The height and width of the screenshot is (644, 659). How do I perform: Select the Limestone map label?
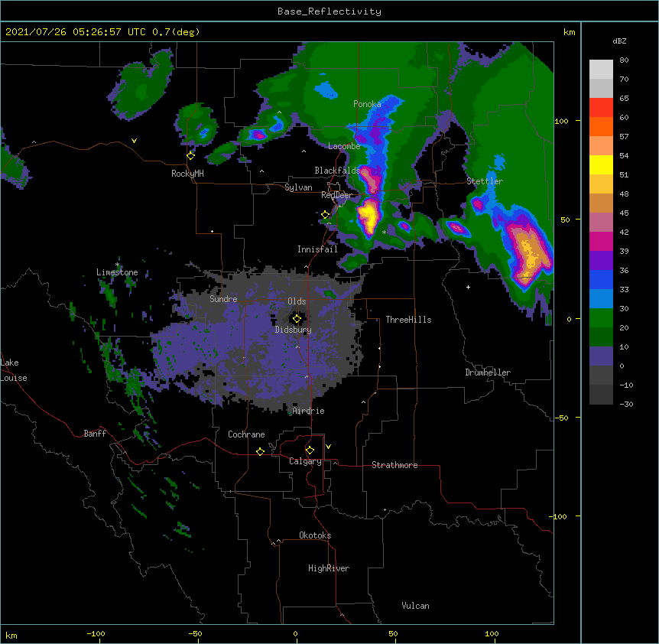pyautogui.click(x=117, y=272)
